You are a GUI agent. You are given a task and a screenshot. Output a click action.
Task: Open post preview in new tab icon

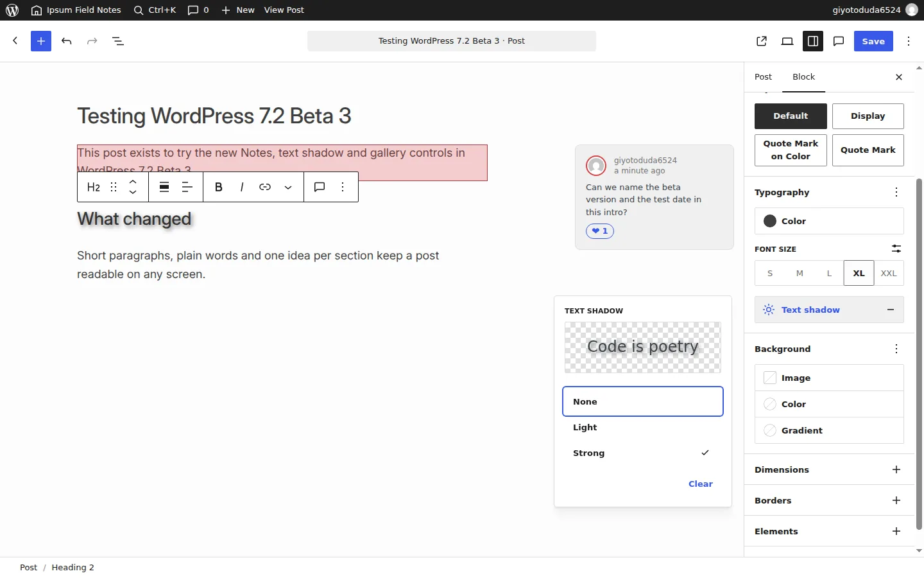coord(762,41)
